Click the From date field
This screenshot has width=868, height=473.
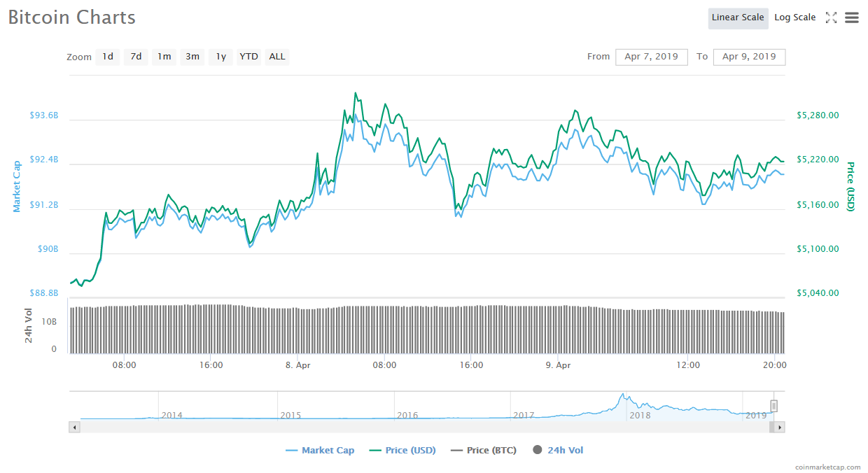[x=652, y=57]
